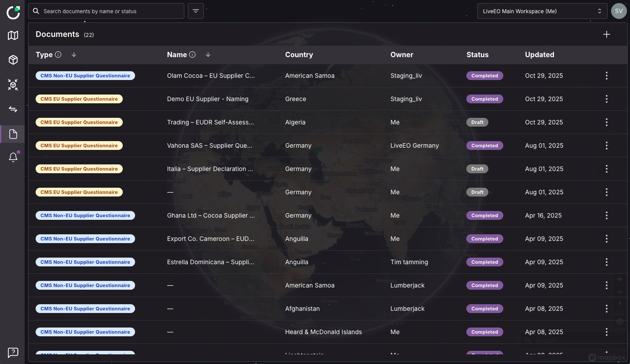Screen dimensions: 630x364
Task: Click the 3D cube sidebar icon
Action: click(x=13, y=60)
